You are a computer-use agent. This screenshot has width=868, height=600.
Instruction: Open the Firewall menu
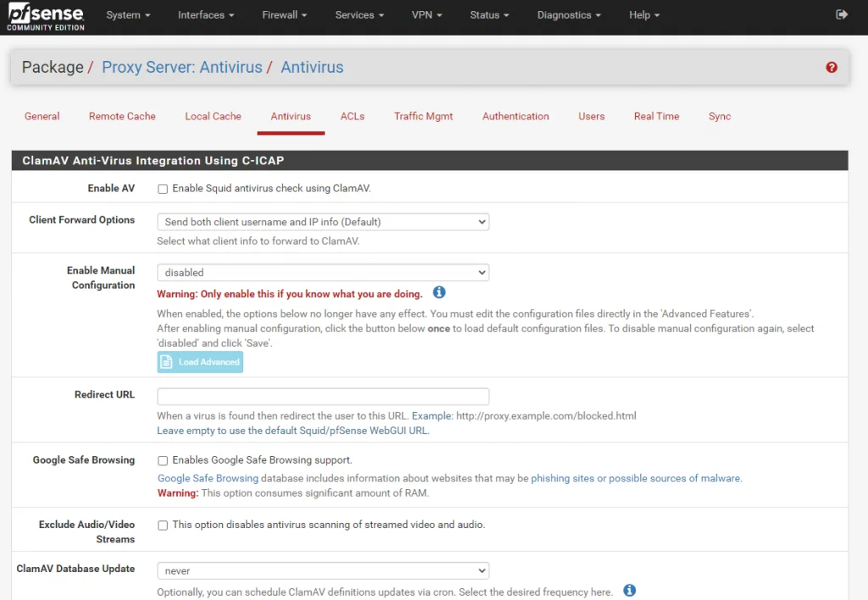coord(284,15)
